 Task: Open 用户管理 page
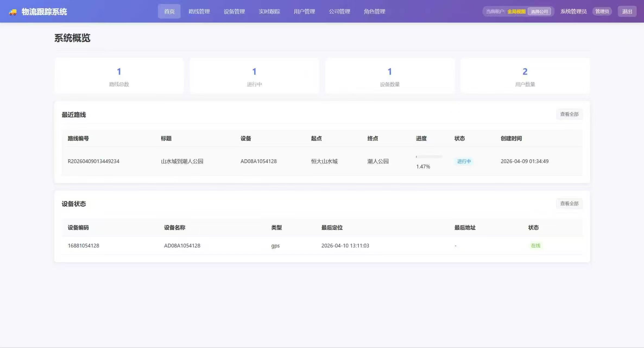coord(304,11)
